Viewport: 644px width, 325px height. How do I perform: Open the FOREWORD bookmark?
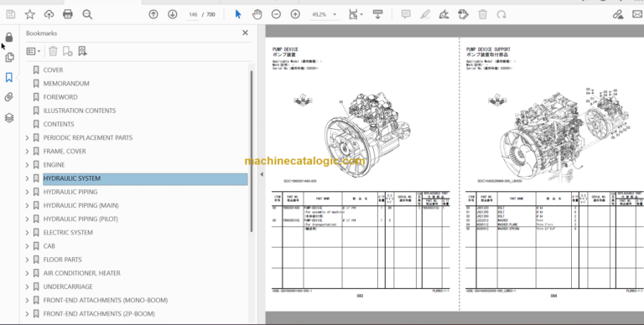tap(60, 97)
